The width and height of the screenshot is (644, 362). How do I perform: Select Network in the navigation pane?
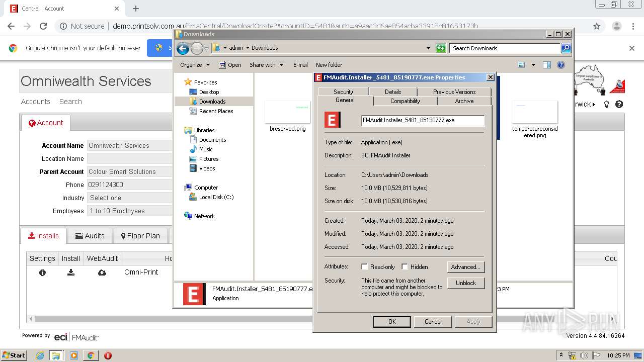tap(204, 216)
